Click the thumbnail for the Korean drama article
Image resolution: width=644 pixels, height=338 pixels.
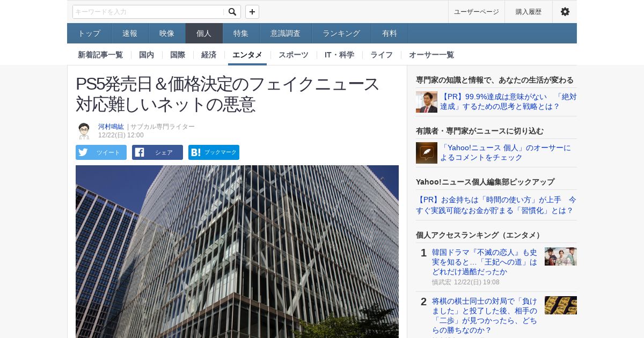click(561, 256)
